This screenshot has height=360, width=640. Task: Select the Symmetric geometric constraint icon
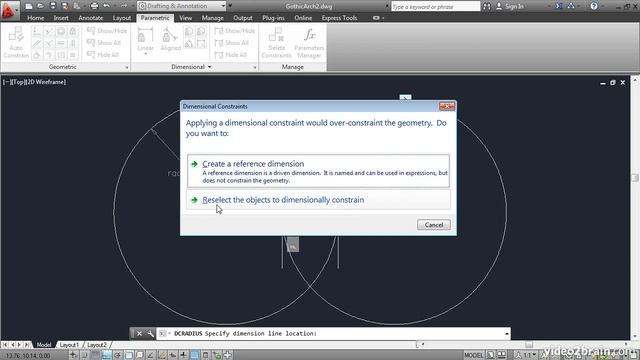(61, 55)
